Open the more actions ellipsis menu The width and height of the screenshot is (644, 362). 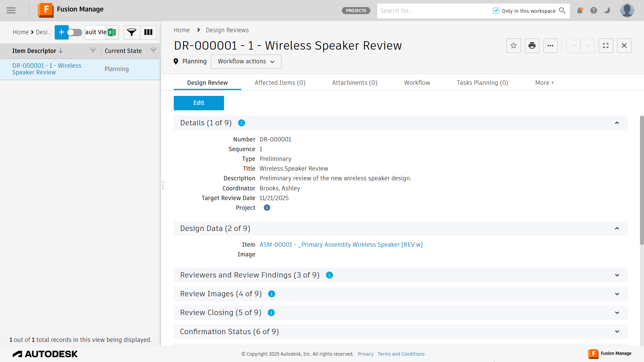click(x=550, y=46)
